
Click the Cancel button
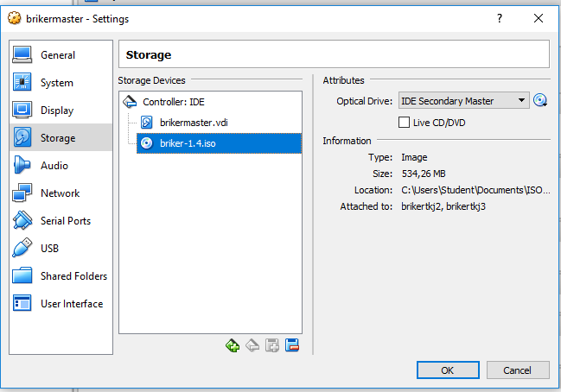(518, 370)
